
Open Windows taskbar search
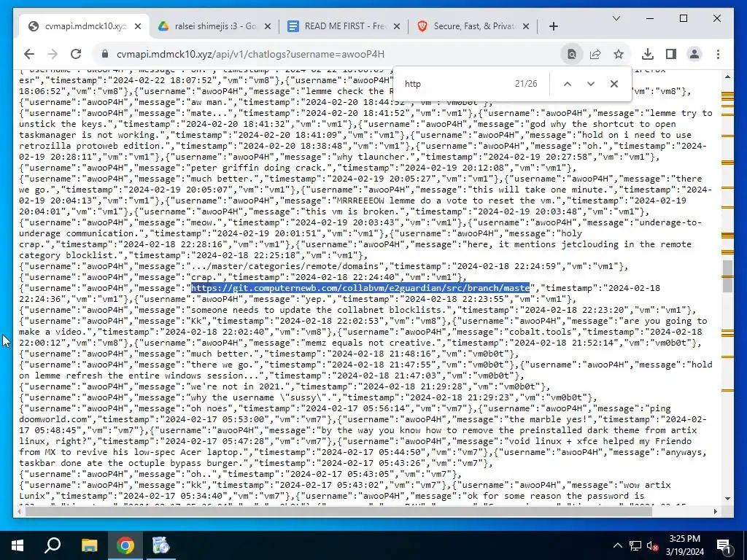click(53, 545)
